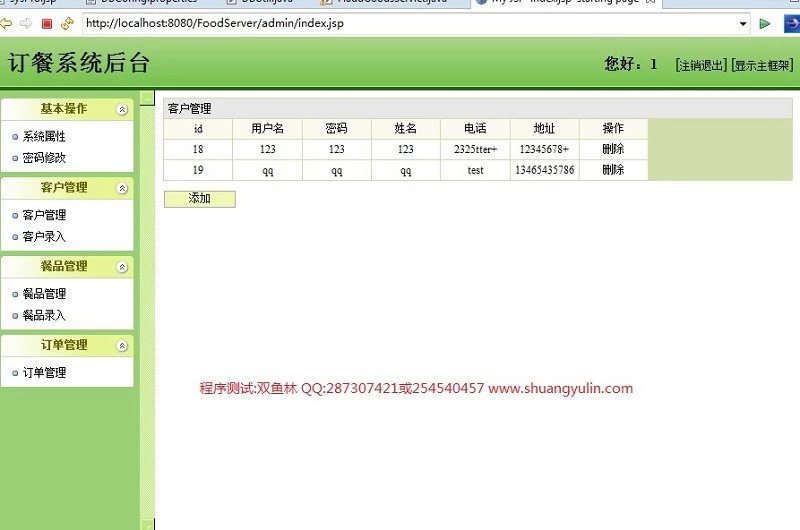Open 客户录入 in the sidebar
This screenshot has height=530, width=800.
coord(44,237)
